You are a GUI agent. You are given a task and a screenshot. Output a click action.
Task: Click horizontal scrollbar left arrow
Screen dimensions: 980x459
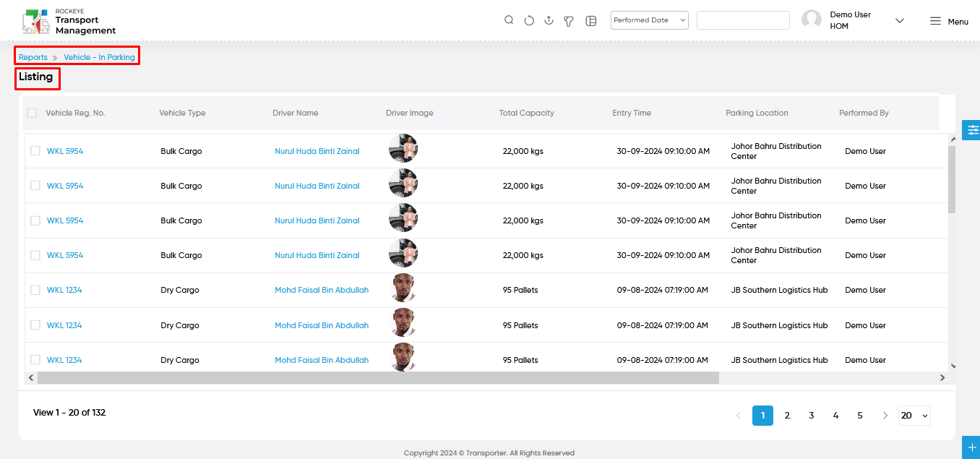click(30, 378)
